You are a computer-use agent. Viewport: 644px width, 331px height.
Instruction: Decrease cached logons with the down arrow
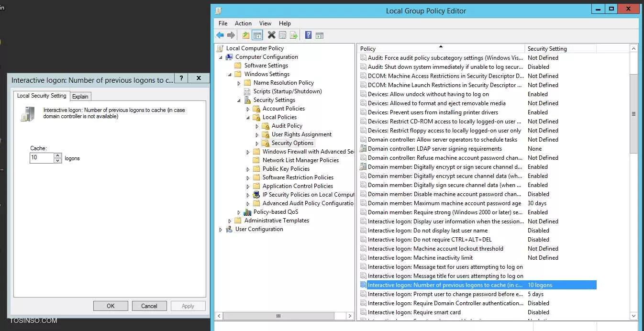(58, 161)
